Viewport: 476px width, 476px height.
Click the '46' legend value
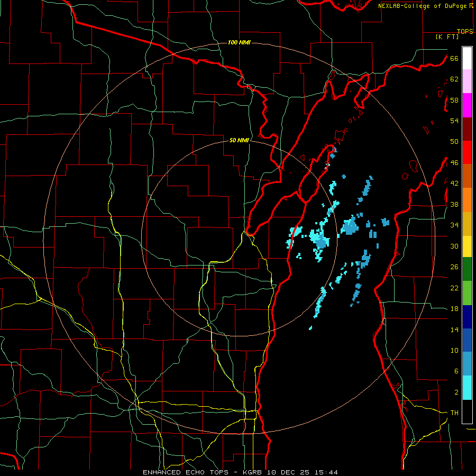coord(454,163)
